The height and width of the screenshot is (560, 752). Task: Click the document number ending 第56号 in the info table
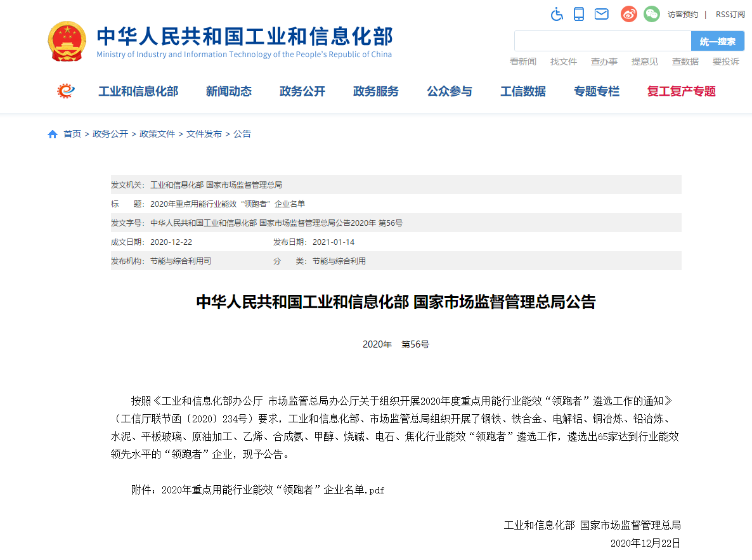(276, 223)
